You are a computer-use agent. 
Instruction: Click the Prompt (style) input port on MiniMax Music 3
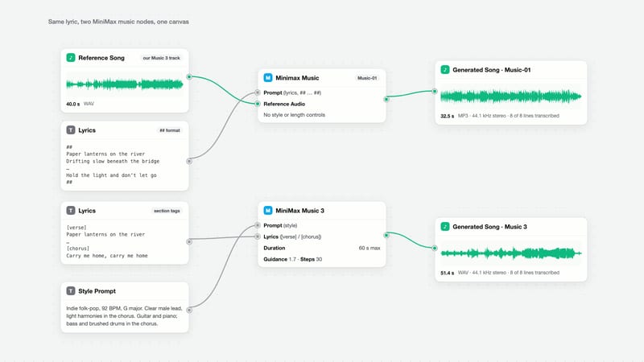click(258, 225)
